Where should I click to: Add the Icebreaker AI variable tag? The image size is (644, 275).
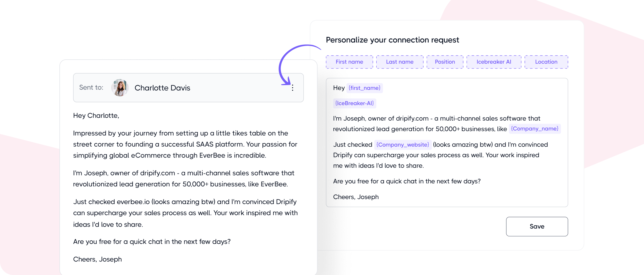pos(494,62)
